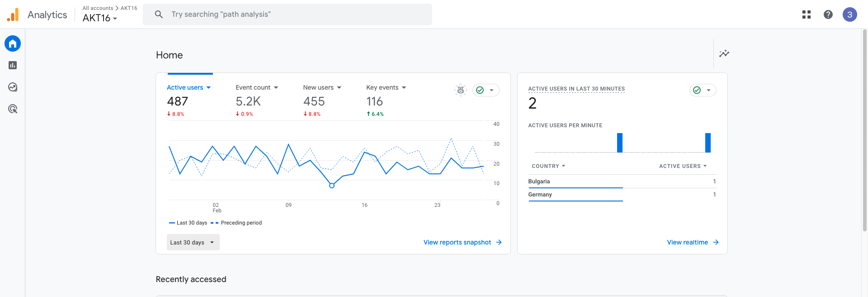Click the 02 Feb axis label
The height and width of the screenshot is (297, 868).
coord(217,208)
